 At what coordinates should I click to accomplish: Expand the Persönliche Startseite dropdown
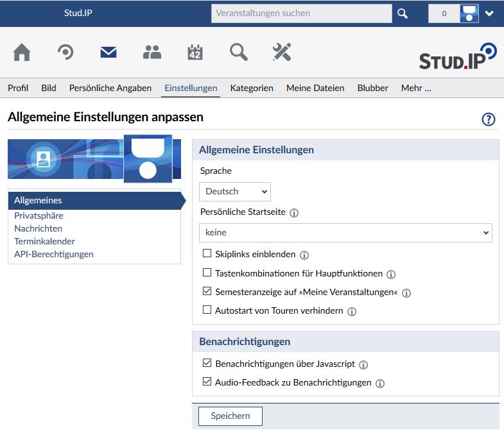tap(345, 233)
